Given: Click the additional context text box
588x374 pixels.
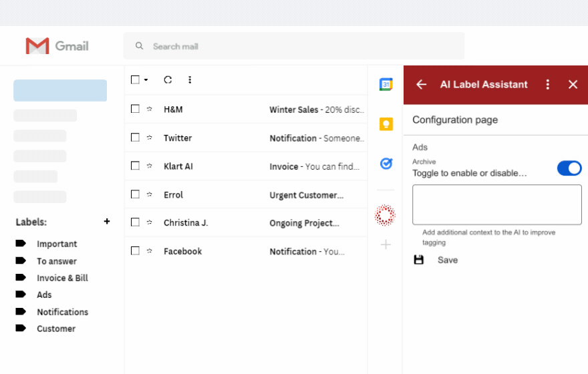Looking at the screenshot, I should [497, 204].
